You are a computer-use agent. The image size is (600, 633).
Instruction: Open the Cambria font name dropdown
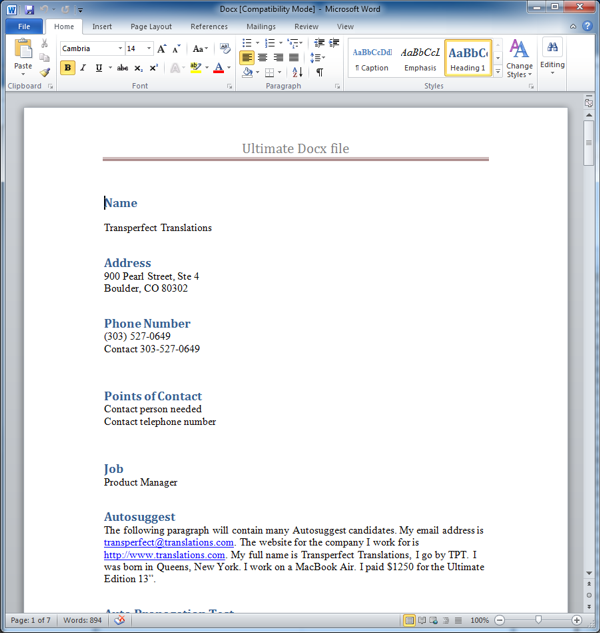coord(120,48)
